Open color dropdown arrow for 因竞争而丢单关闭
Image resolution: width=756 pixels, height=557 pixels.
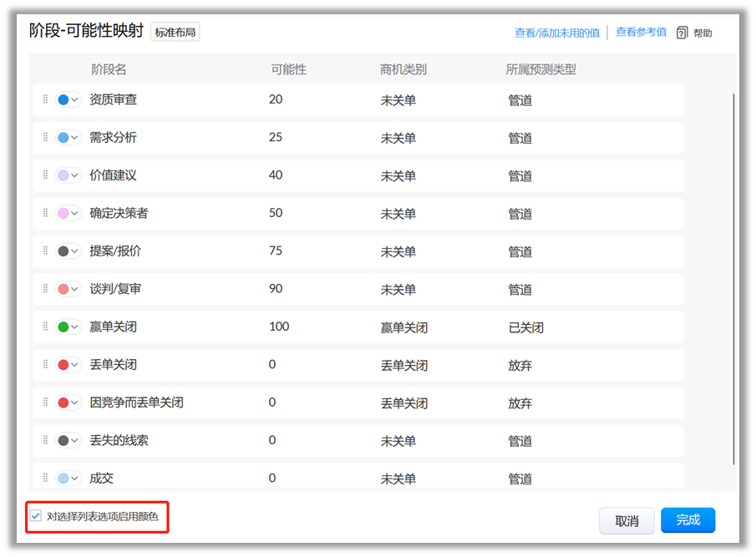pos(75,403)
